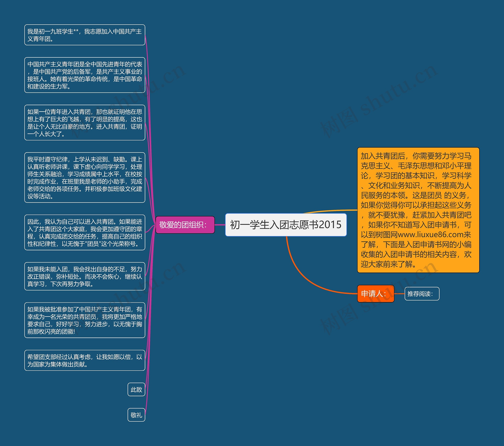Select node starting 中国共产主义青年团是全中国先进青年
Image resolution: width=504 pixels, height=446 pixels.
[x=85, y=75]
